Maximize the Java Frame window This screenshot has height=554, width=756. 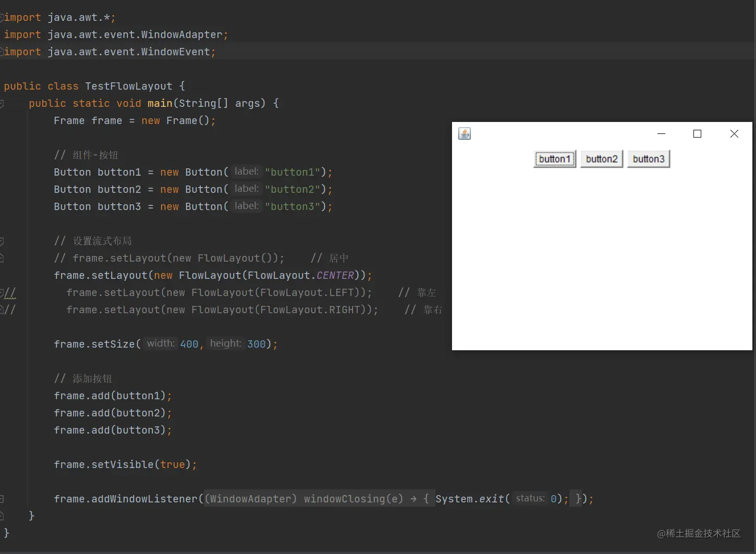tap(697, 134)
